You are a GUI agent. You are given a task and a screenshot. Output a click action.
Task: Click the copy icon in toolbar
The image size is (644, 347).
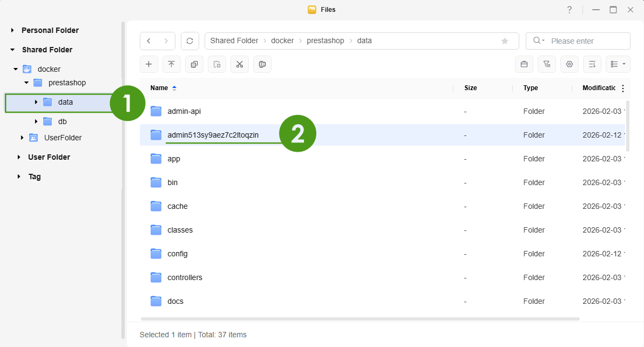tap(194, 64)
